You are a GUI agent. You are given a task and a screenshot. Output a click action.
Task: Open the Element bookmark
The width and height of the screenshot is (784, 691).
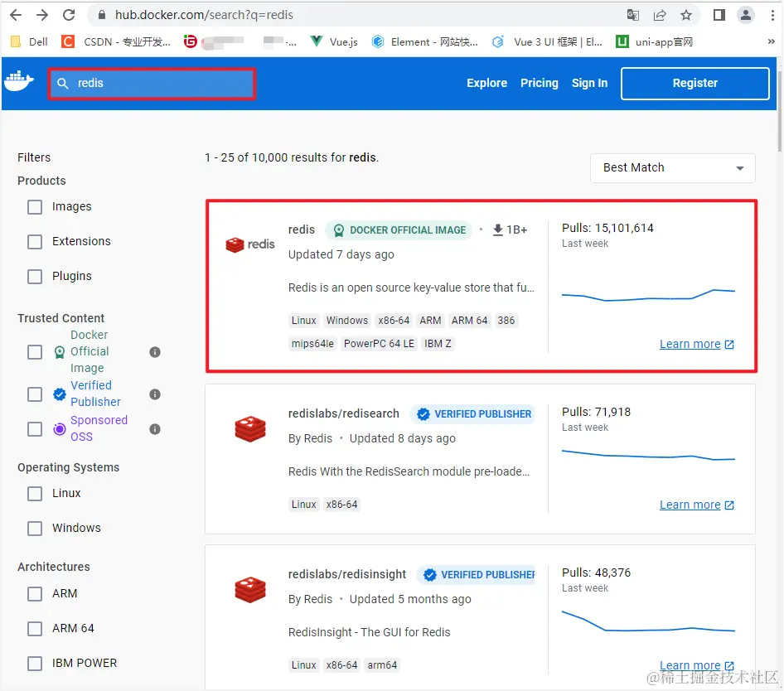425,42
